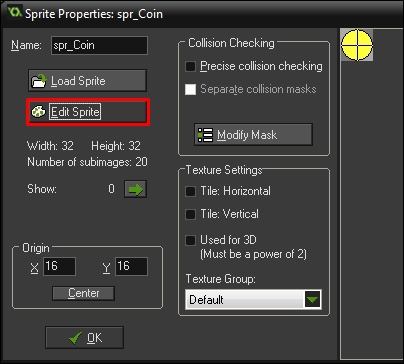This screenshot has height=364, width=404.
Task: Click the GameMaker logo in title bar
Action: [15, 13]
